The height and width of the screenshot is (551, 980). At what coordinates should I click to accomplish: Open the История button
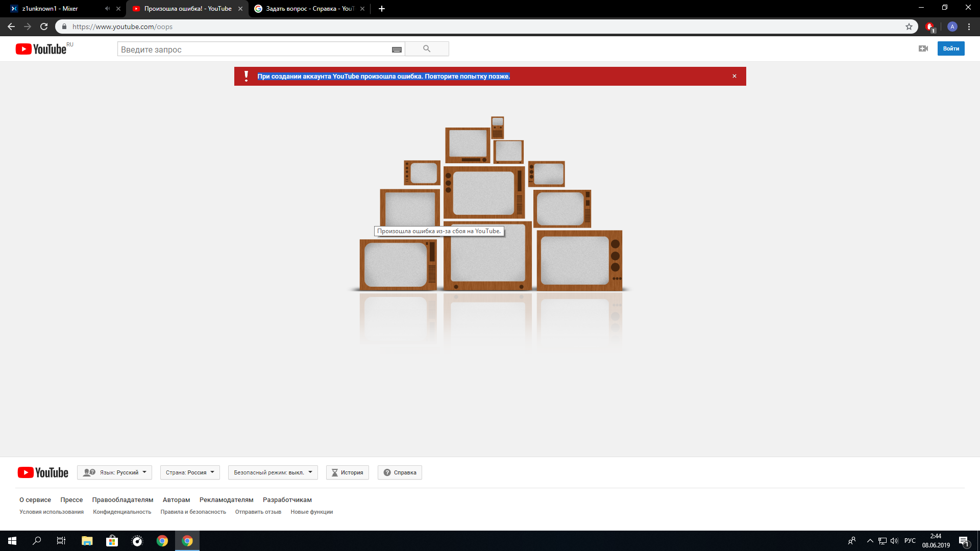tap(347, 472)
